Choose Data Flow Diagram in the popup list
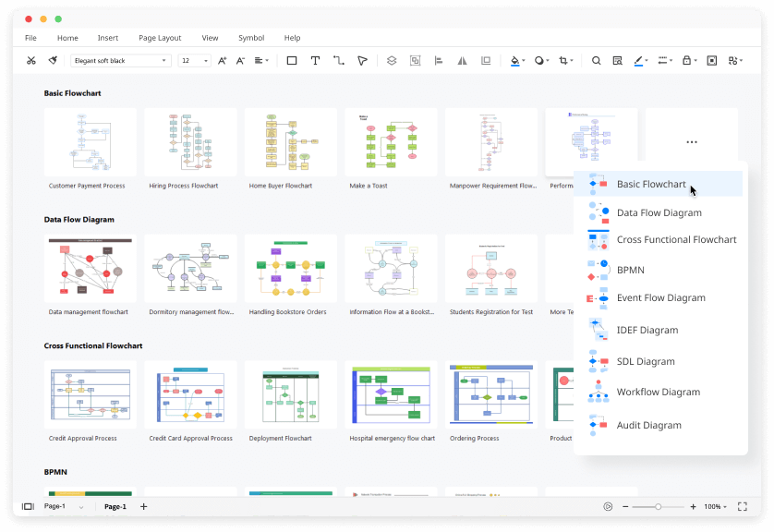 coord(658,212)
